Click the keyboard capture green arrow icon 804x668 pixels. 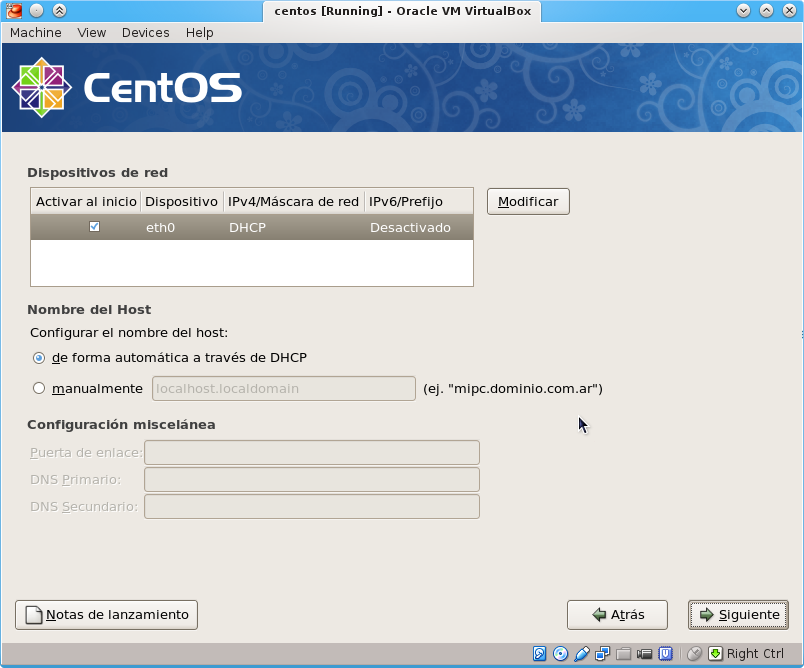(715, 654)
